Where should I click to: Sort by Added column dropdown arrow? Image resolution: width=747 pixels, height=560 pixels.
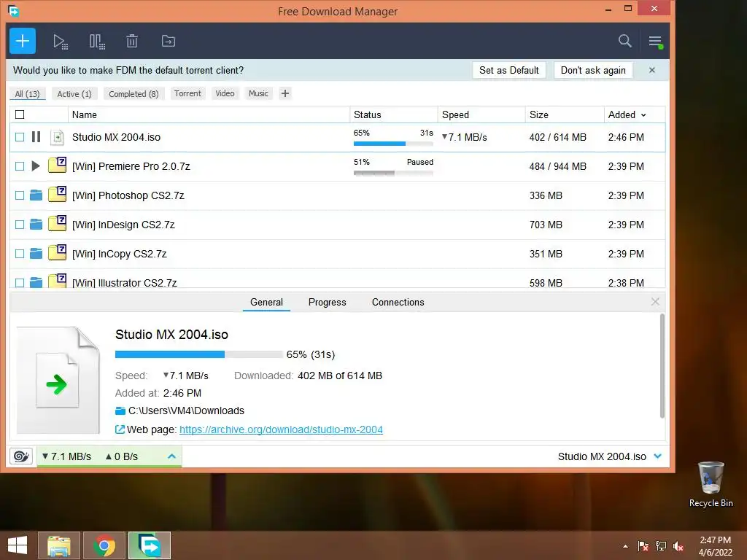point(643,115)
